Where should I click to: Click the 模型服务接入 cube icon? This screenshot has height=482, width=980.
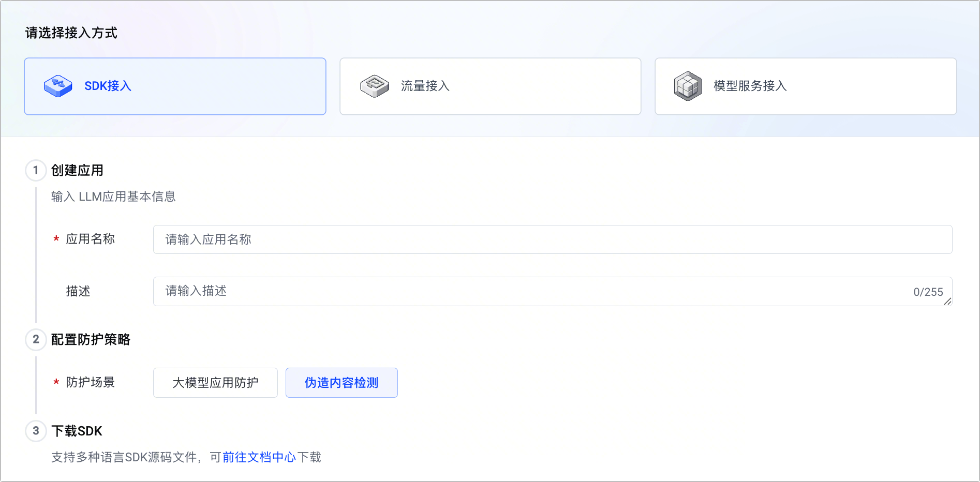click(x=688, y=86)
